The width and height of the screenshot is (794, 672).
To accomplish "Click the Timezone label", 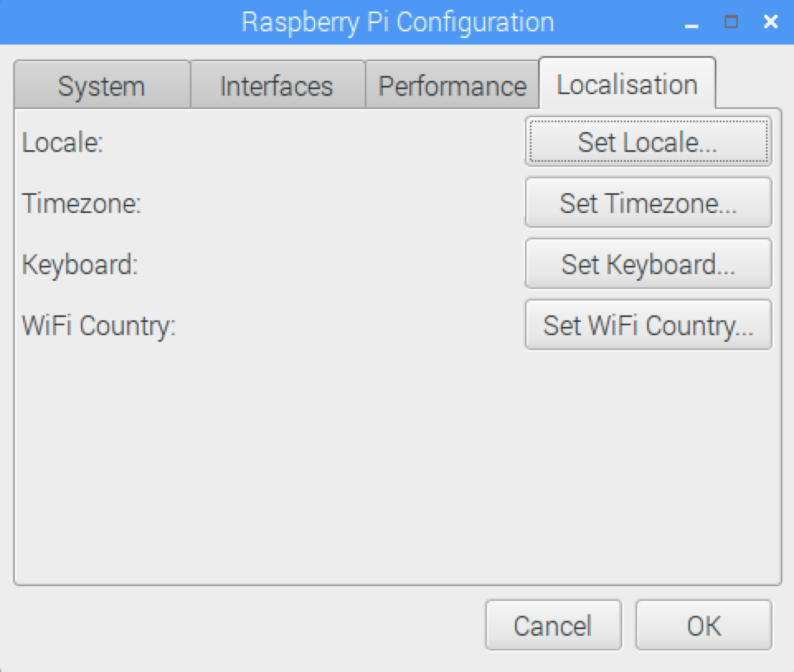I will tap(81, 204).
